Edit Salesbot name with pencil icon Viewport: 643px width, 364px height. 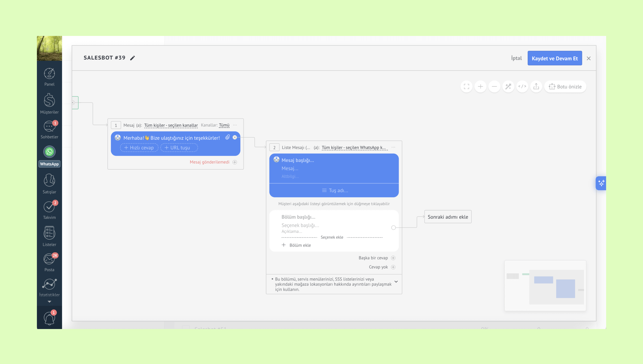click(x=132, y=58)
